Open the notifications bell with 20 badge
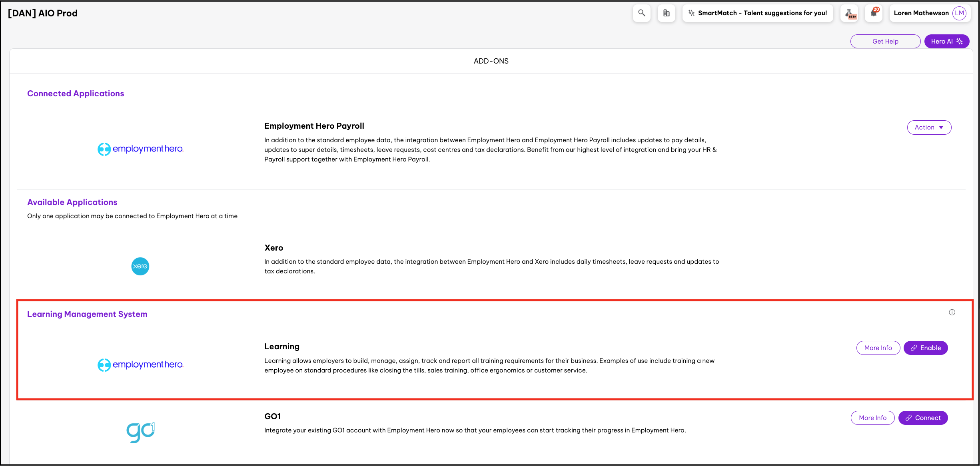Viewport: 980px width, 466px height. pyautogui.click(x=873, y=13)
